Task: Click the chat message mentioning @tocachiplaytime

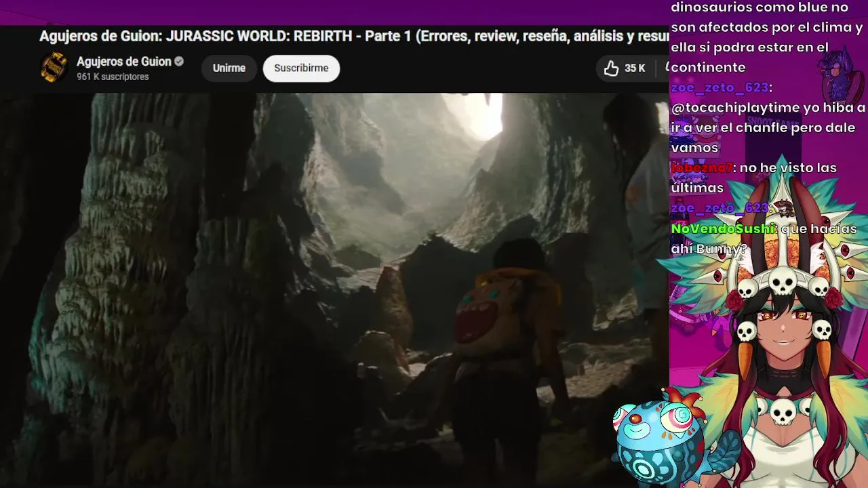Action: click(768, 127)
